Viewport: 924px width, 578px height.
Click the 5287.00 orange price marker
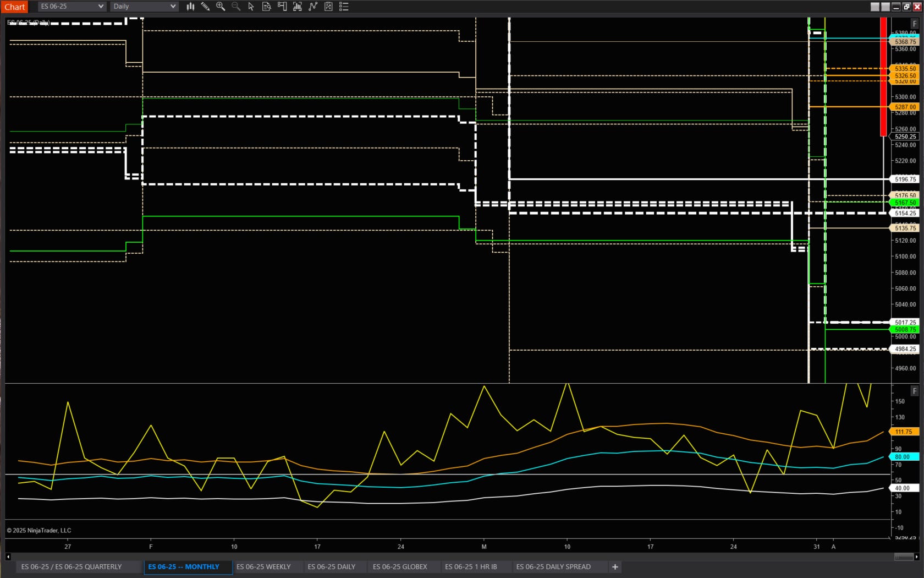tap(904, 107)
